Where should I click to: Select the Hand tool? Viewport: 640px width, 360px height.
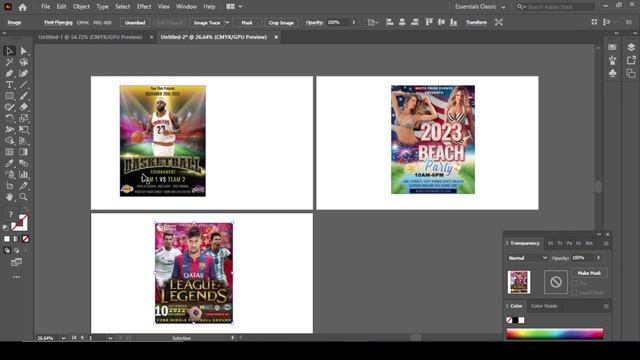[x=9, y=197]
